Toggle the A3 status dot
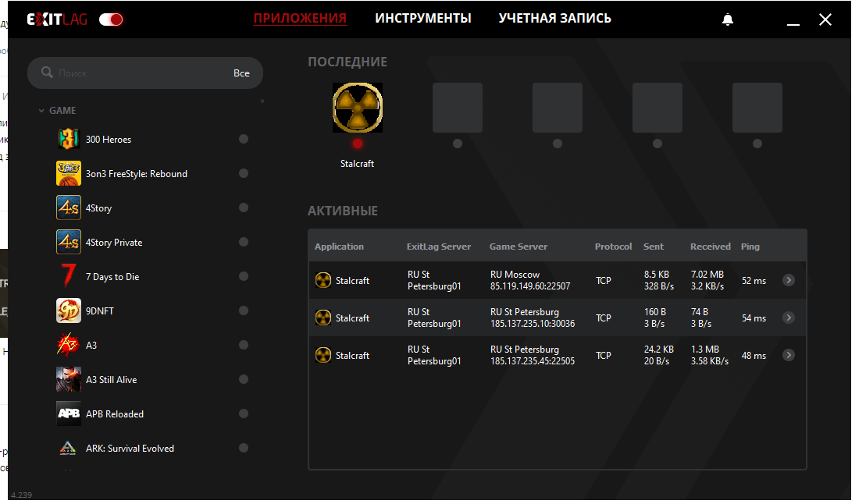The image size is (866, 504). pyautogui.click(x=244, y=345)
